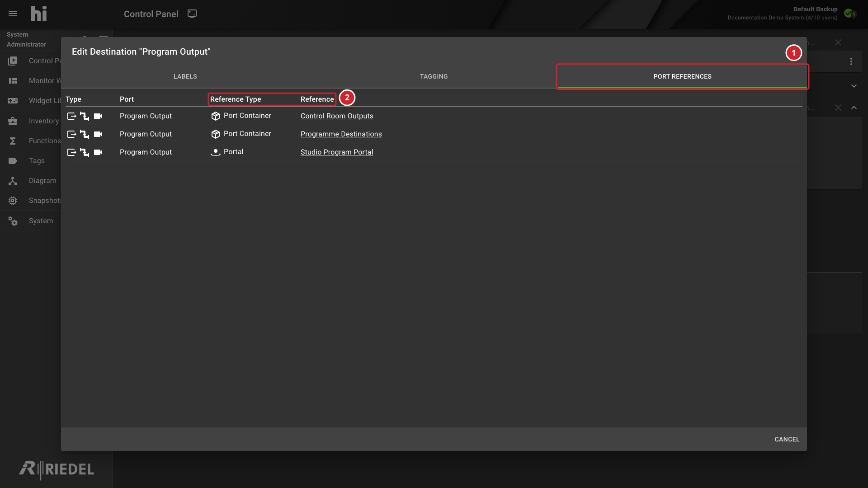Click destination output icon in Control Room Outputs row
This screenshot has width=868, height=488.
tap(71, 116)
